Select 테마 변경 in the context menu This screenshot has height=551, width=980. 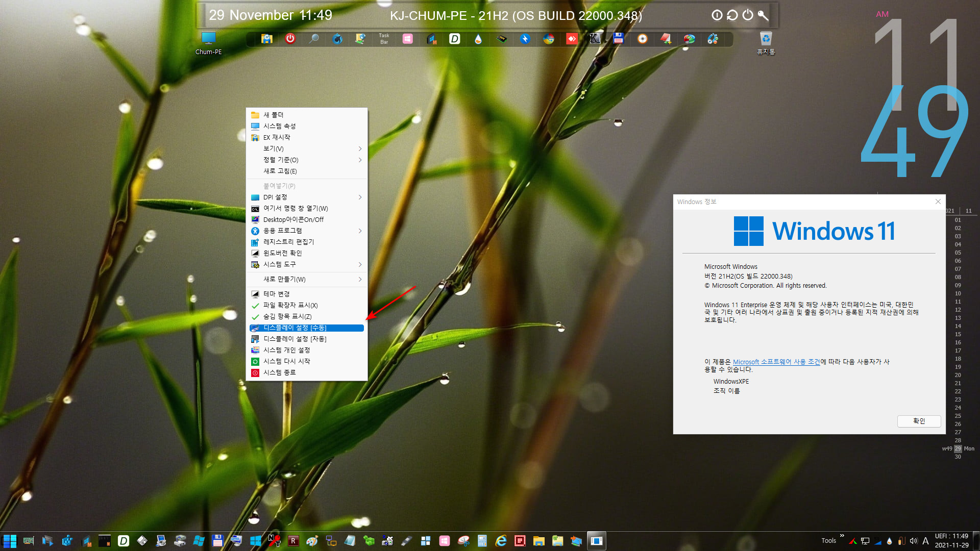click(306, 294)
